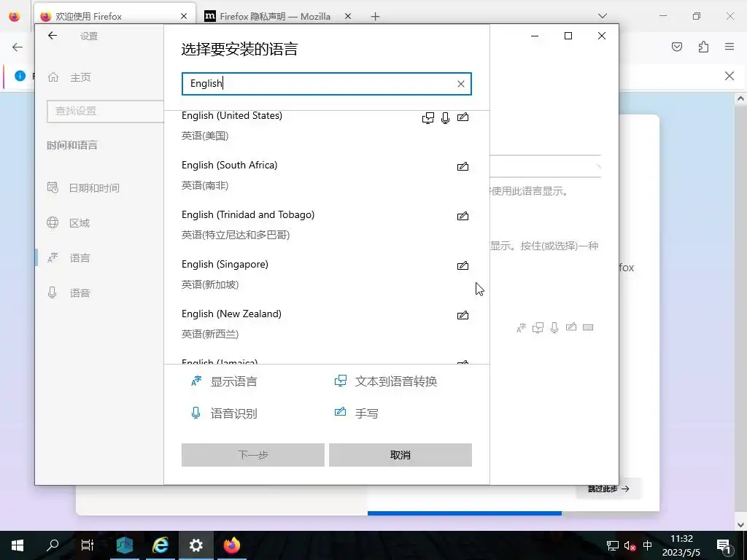Select English (Trinidad and Tobago) language
The width and height of the screenshot is (747, 560).
(326, 225)
